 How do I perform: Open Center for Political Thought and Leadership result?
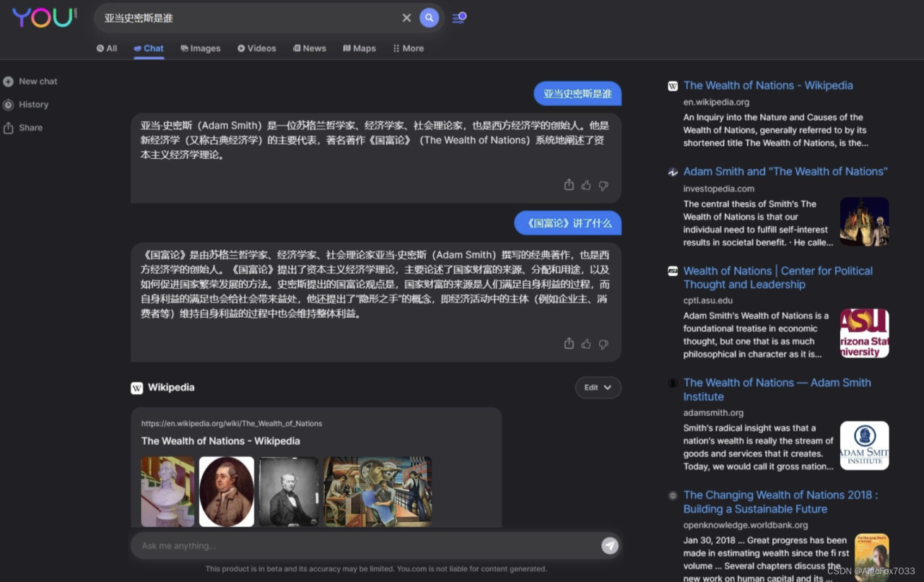tap(778, 277)
